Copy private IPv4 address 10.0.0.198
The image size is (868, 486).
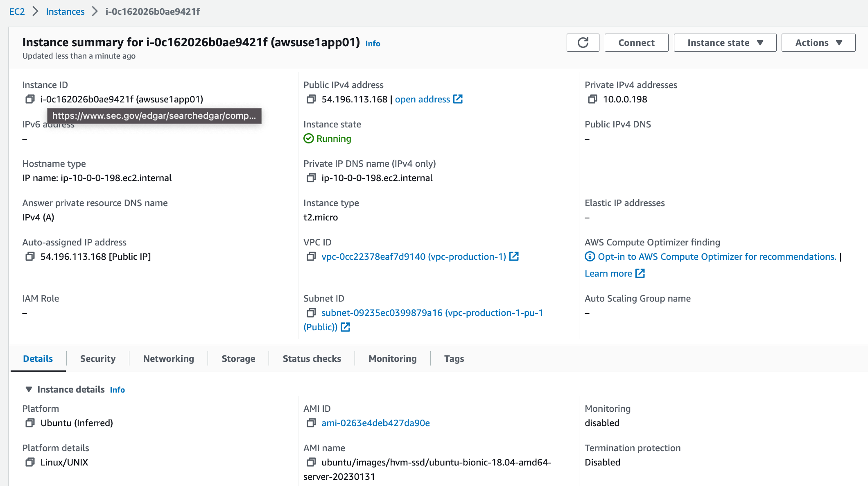[592, 99]
